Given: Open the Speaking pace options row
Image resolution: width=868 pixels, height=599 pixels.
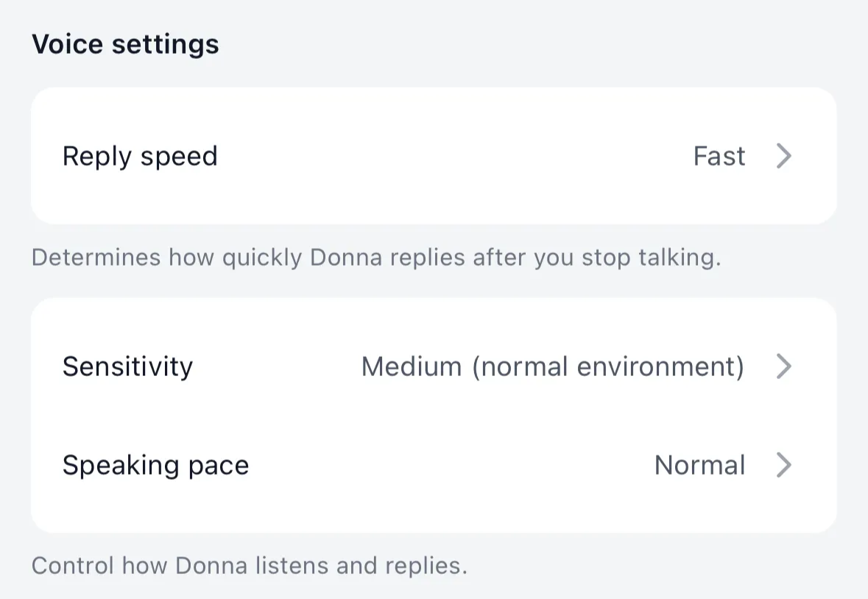Looking at the screenshot, I should click(433, 465).
